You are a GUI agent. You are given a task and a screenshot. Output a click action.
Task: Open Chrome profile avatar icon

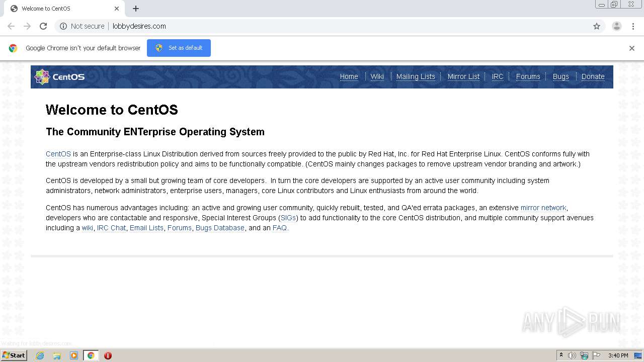tap(617, 26)
